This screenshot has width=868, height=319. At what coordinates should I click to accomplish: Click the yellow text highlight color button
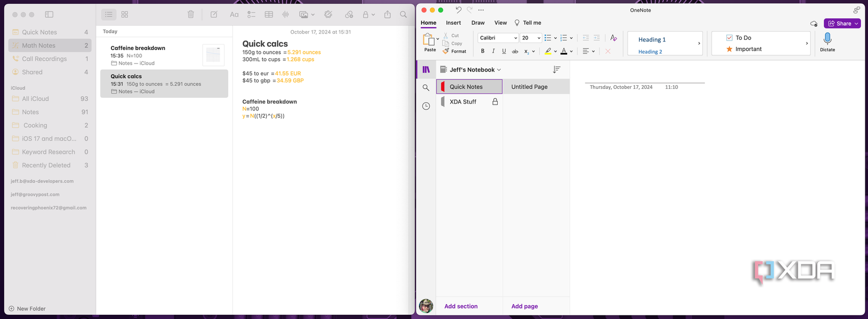click(x=548, y=51)
